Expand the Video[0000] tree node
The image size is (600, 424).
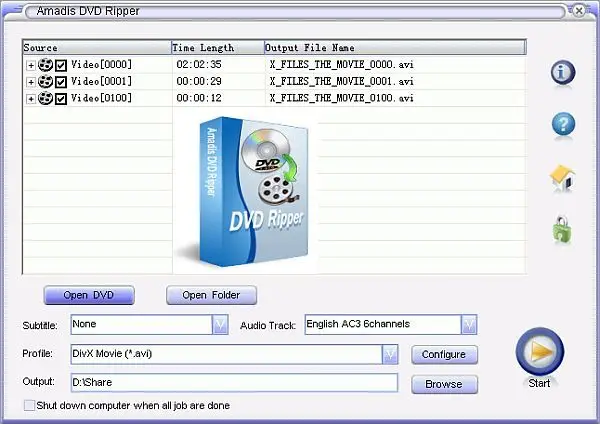click(31, 65)
